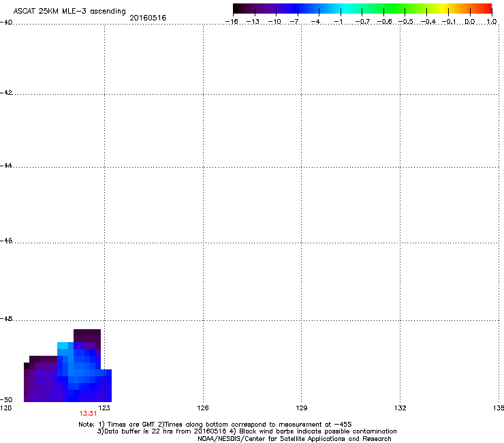Screen dimensions: 504x443
Task: Click the -10 color scale label
Action: (x=274, y=22)
